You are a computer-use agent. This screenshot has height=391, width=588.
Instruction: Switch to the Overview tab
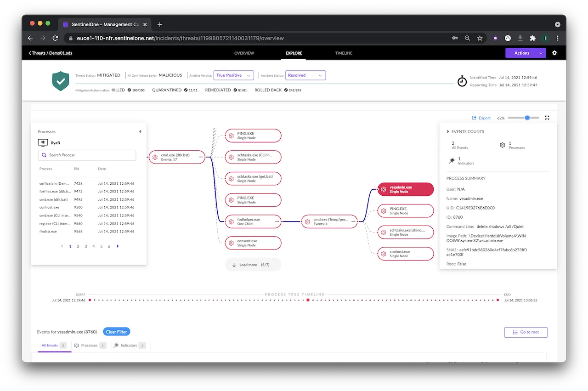pos(244,53)
